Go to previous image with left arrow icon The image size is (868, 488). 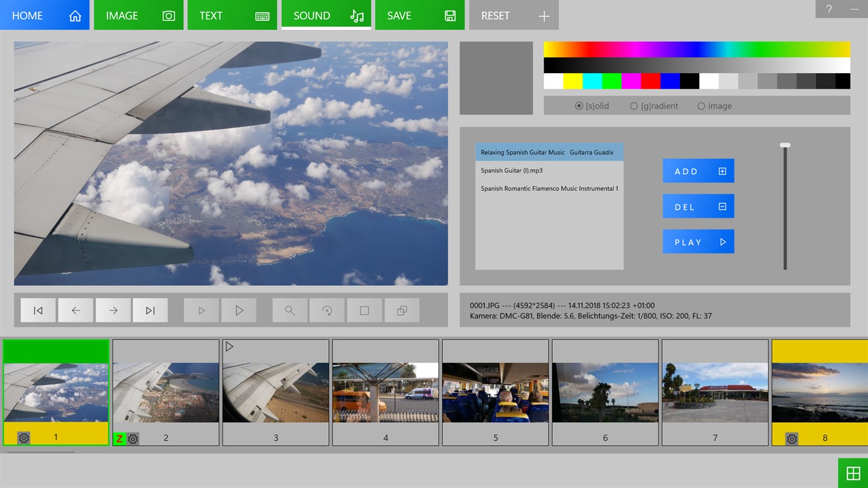click(x=75, y=309)
